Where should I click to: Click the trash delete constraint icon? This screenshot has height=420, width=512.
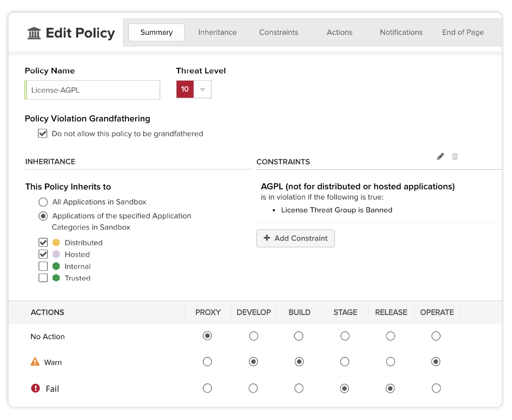(455, 156)
